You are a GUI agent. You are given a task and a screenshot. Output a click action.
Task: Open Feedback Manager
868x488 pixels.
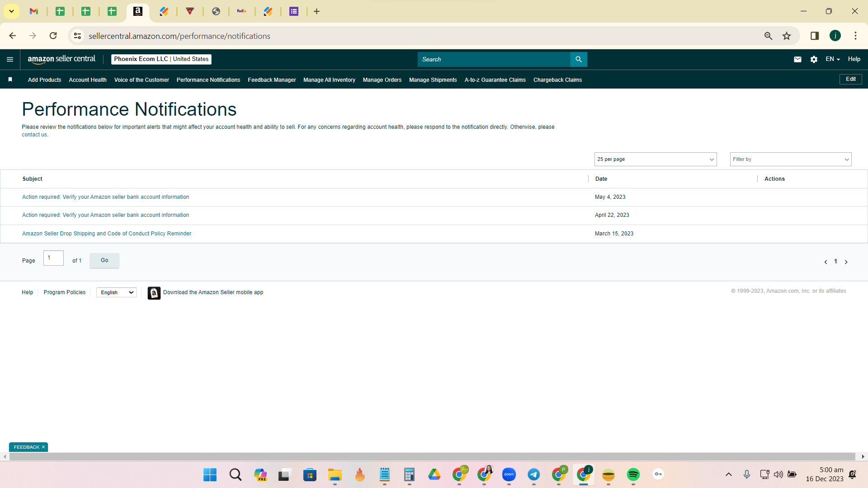point(272,80)
